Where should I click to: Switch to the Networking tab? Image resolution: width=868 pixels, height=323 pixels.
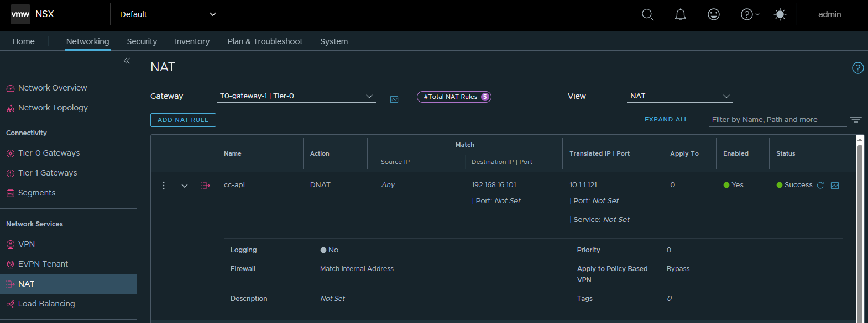pyautogui.click(x=88, y=41)
